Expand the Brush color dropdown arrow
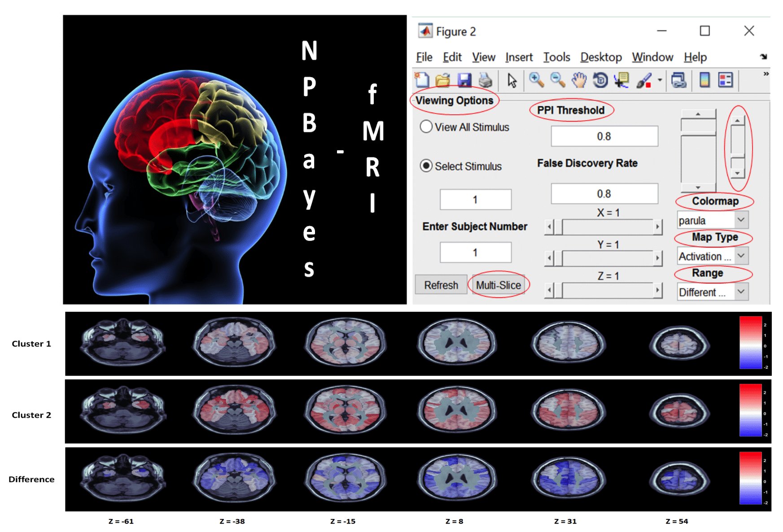The height and width of the screenshot is (532, 783). [x=660, y=80]
